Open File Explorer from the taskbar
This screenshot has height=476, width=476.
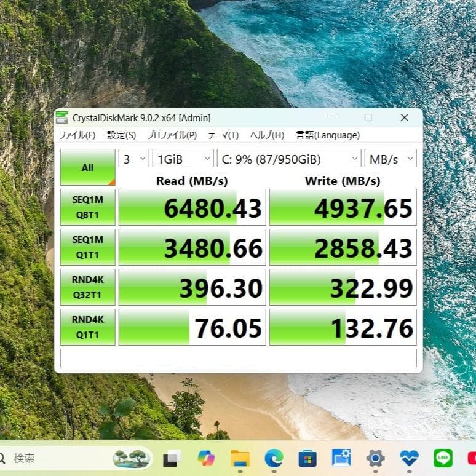coord(240,458)
